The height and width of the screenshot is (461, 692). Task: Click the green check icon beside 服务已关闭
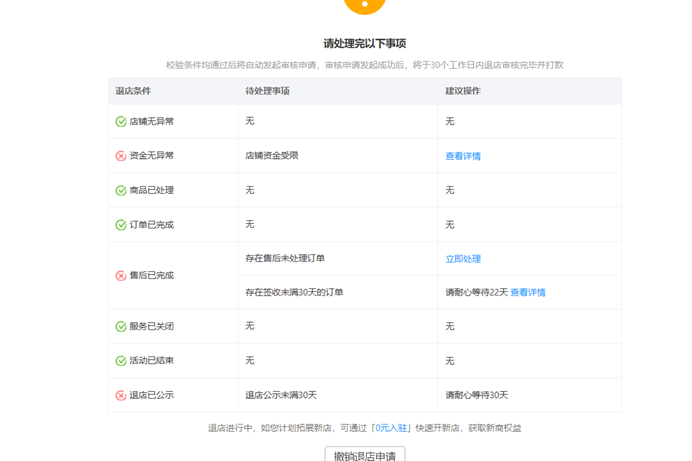[121, 326]
